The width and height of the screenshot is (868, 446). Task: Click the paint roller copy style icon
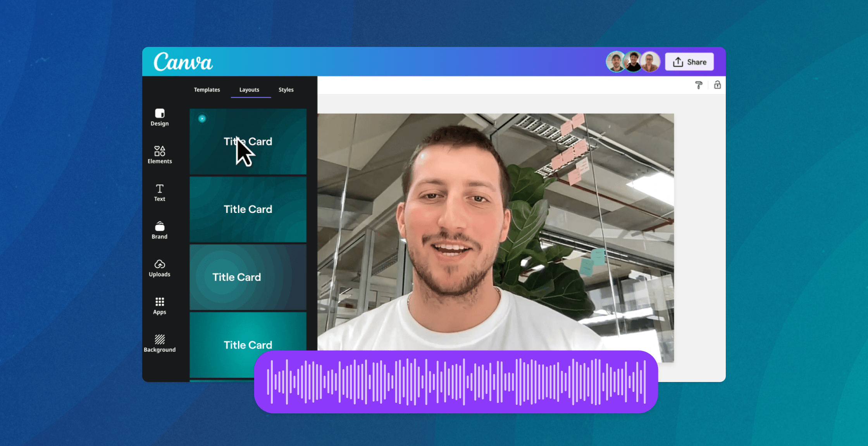click(699, 85)
